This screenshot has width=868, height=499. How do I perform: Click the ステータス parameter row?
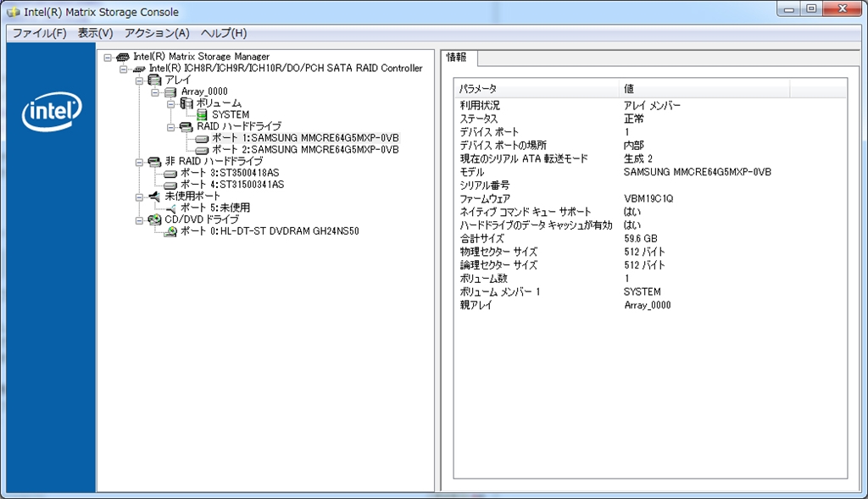coord(650,119)
